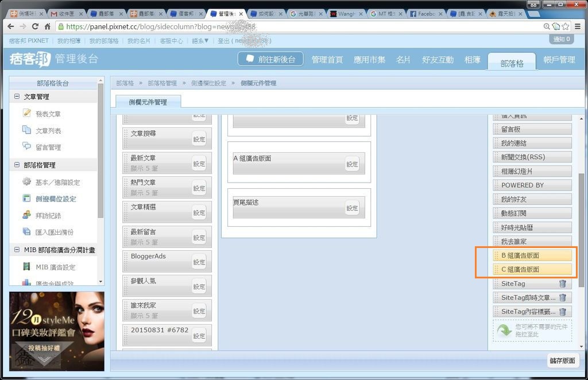Select the B 組廣告版面 widget in available list

click(x=532, y=255)
